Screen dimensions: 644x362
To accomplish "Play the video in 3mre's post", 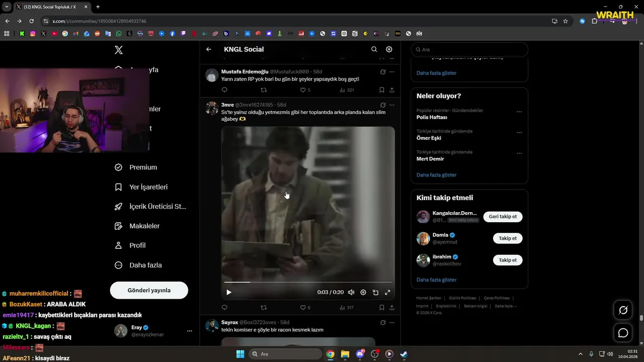I will click(x=229, y=292).
